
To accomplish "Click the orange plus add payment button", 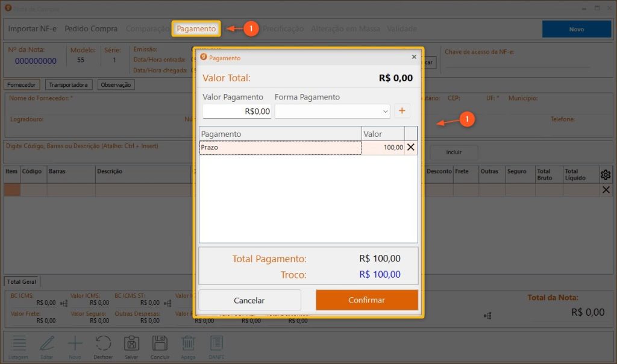I will [x=401, y=111].
